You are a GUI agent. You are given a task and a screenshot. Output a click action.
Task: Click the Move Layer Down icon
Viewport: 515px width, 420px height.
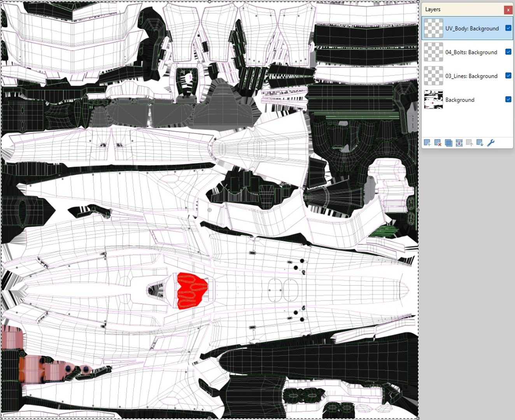480,143
